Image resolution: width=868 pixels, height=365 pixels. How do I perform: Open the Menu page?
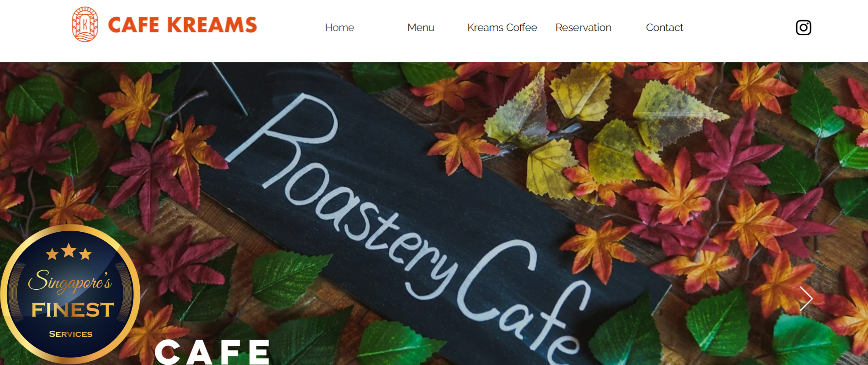(x=421, y=27)
